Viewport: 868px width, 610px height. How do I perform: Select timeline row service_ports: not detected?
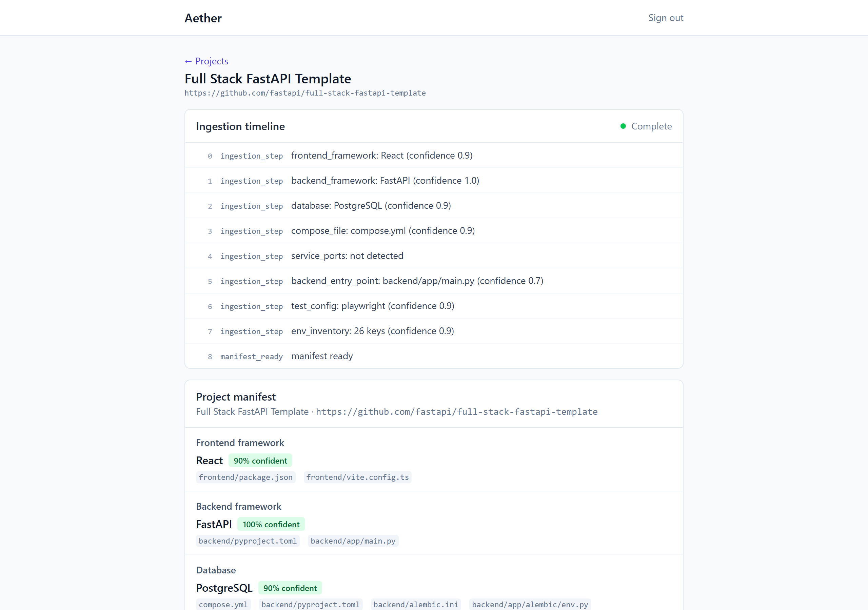tap(434, 256)
